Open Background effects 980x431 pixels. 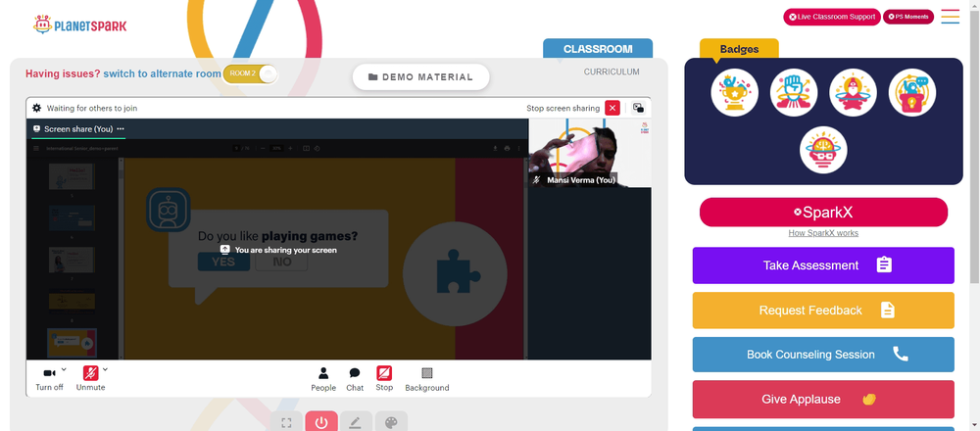coord(427,379)
